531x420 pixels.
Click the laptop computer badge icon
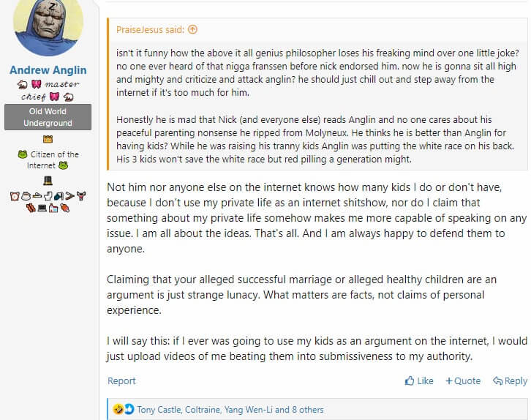42,208
